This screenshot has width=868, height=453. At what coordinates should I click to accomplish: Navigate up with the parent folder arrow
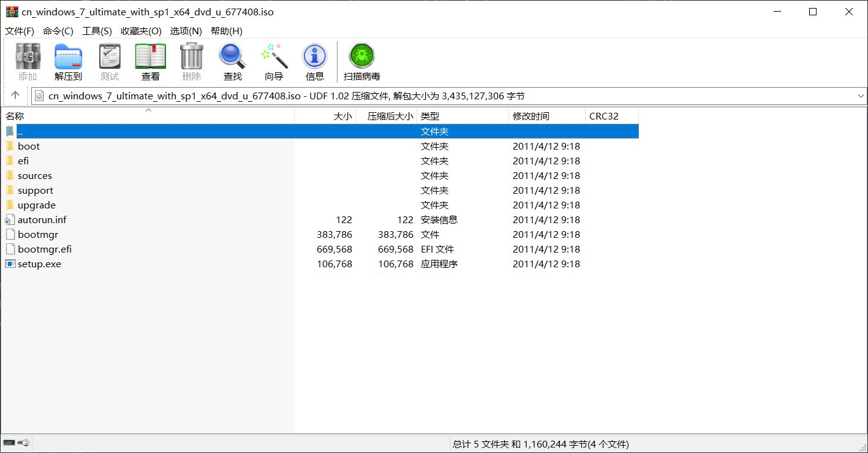point(15,96)
